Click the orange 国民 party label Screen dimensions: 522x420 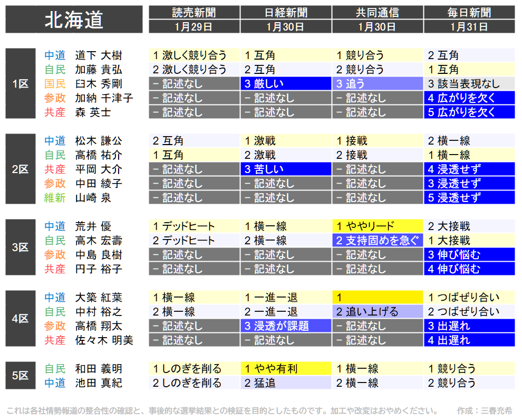coord(55,83)
